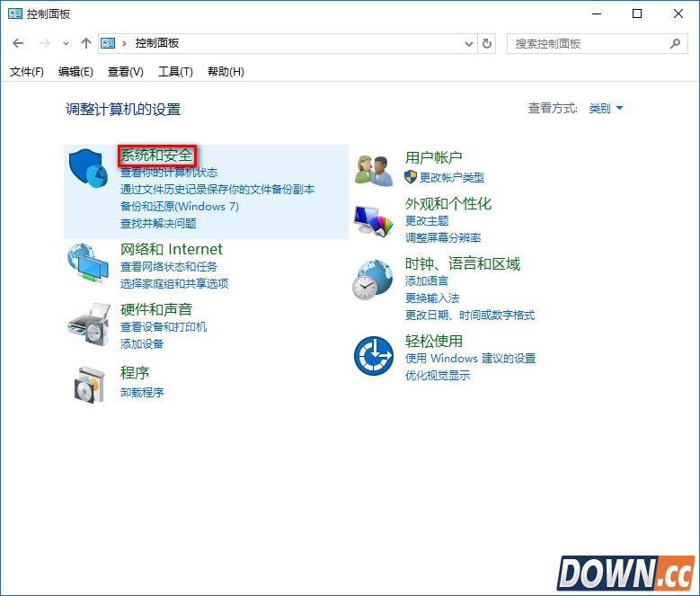Open the 程序 category link

(135, 373)
